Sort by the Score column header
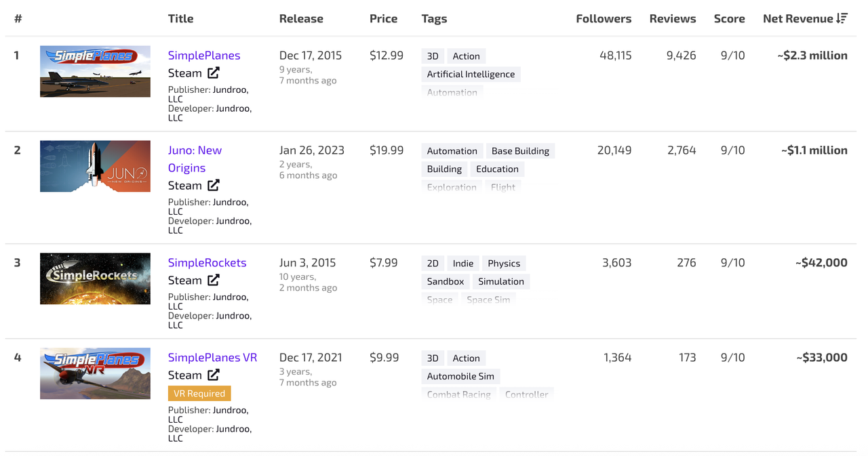This screenshot has height=456, width=868. pyautogui.click(x=730, y=18)
